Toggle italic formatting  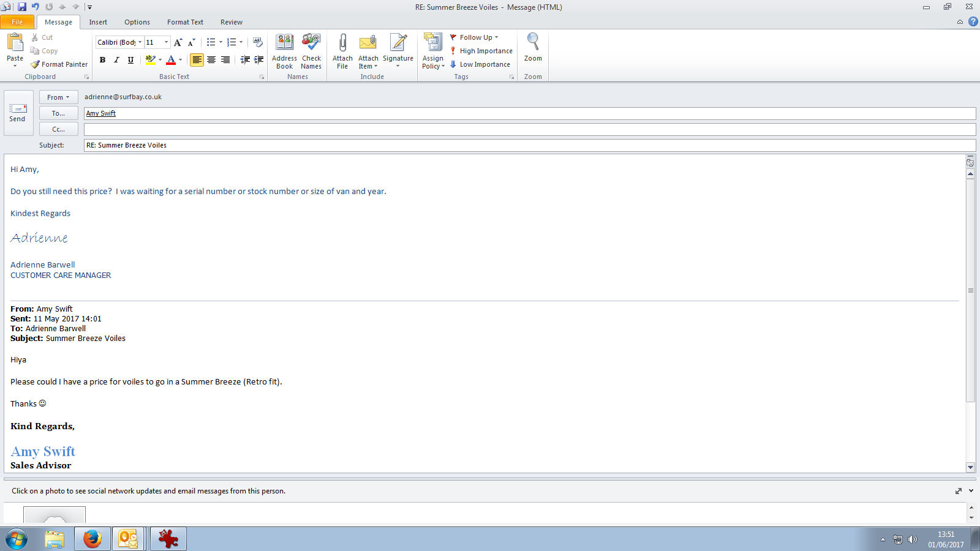tap(116, 60)
